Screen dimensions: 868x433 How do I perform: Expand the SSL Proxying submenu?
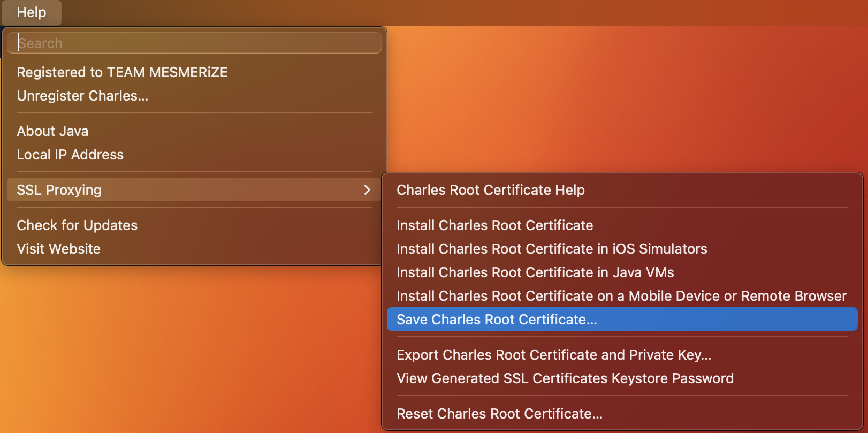[x=59, y=190]
